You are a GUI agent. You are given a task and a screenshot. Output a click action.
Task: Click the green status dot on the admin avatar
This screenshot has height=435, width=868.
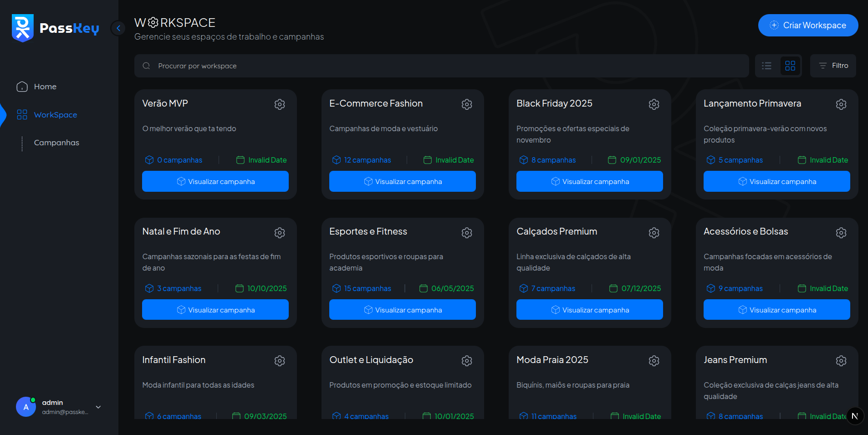[33, 399]
